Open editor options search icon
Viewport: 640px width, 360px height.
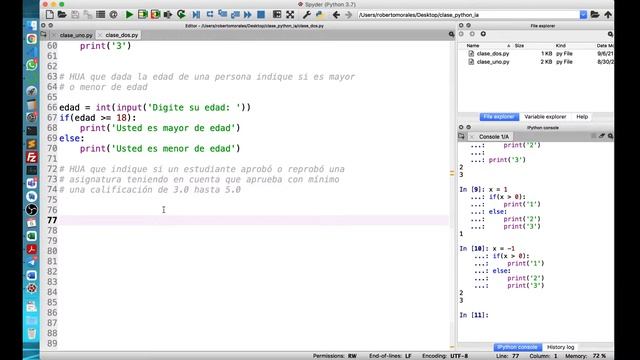451,35
